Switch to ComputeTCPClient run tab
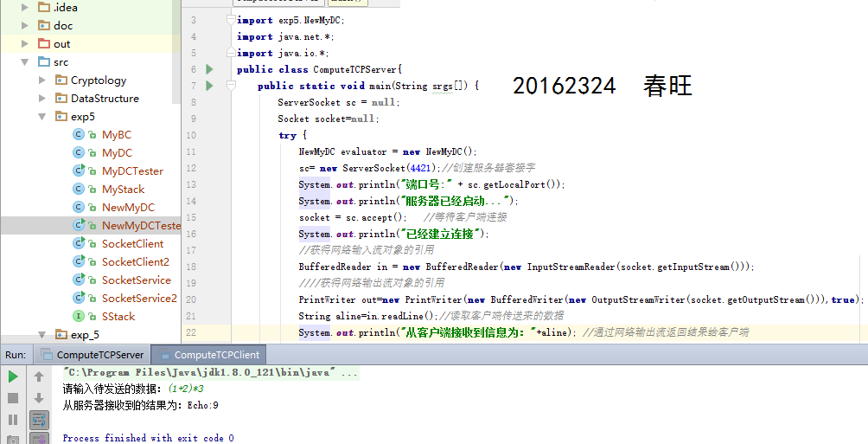Viewport: 868px width, 444px height. [209, 355]
